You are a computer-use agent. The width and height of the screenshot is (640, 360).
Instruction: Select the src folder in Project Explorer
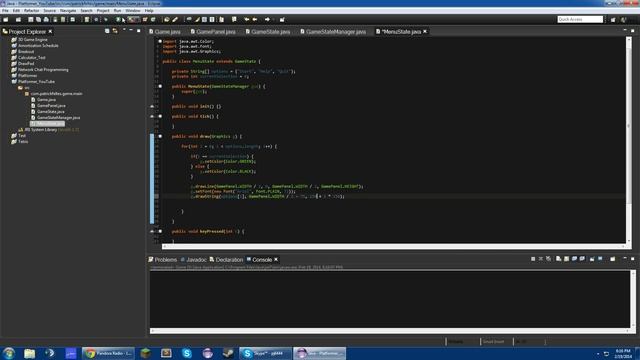pos(27,88)
